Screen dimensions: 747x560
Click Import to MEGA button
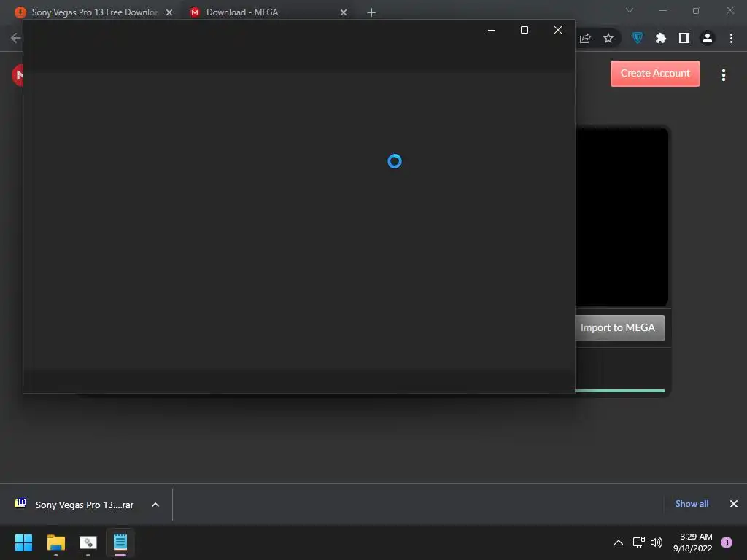pos(620,327)
